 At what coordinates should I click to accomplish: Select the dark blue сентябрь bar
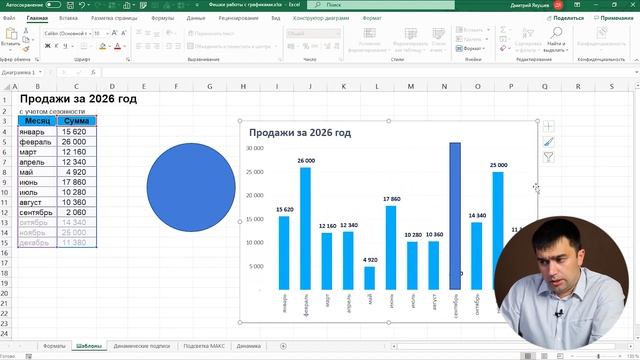[x=455, y=216]
